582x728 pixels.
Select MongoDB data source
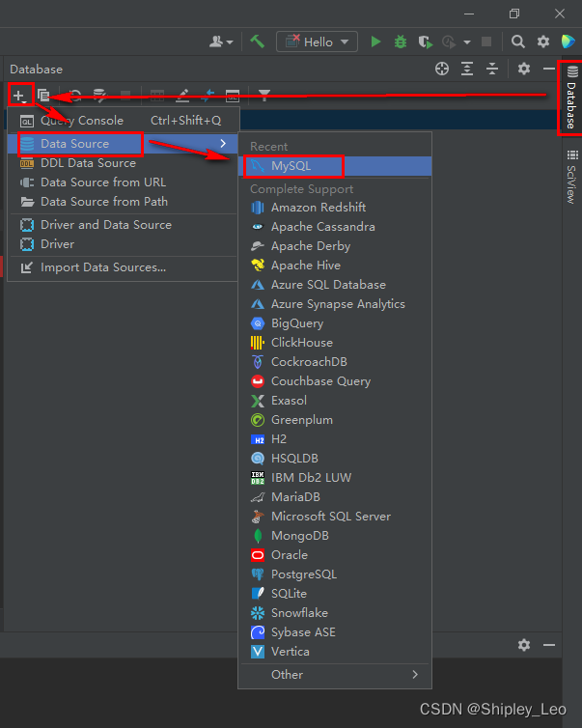335,536
